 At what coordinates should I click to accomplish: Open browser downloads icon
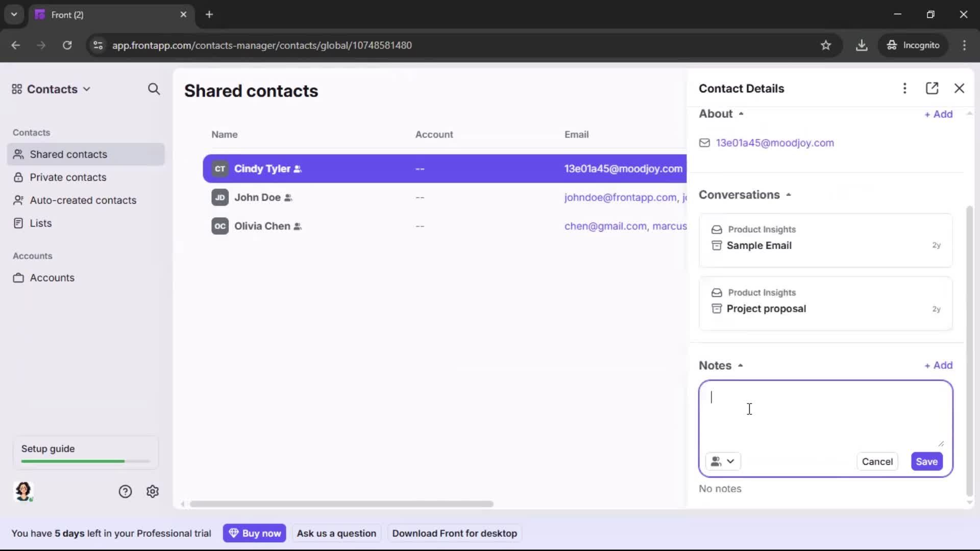click(x=862, y=45)
